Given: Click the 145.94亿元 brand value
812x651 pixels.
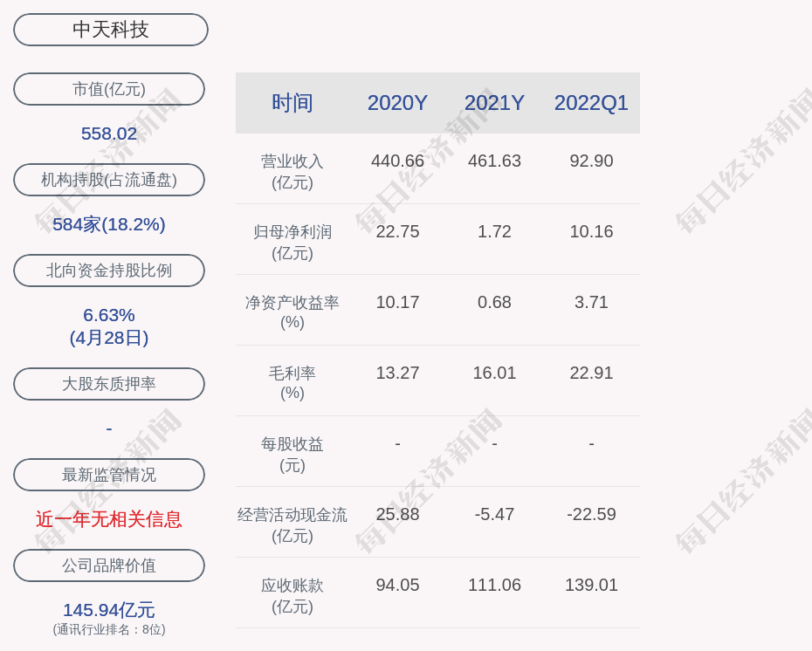Looking at the screenshot, I should point(109,610).
